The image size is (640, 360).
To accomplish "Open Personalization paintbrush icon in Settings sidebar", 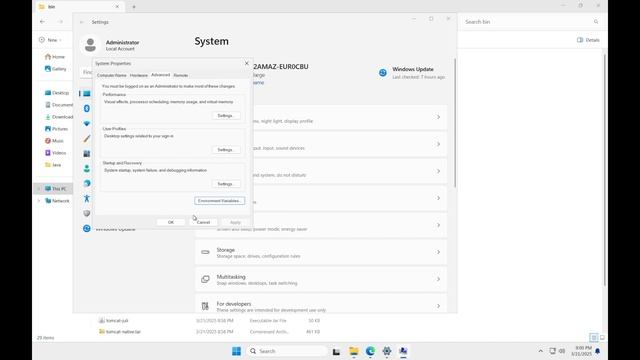I will click(87, 139).
